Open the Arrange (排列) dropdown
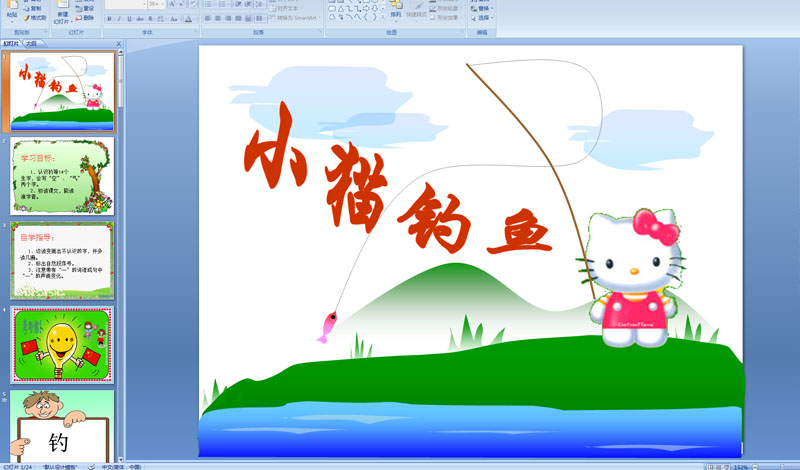Image resolution: width=800 pixels, height=470 pixels. [396, 11]
